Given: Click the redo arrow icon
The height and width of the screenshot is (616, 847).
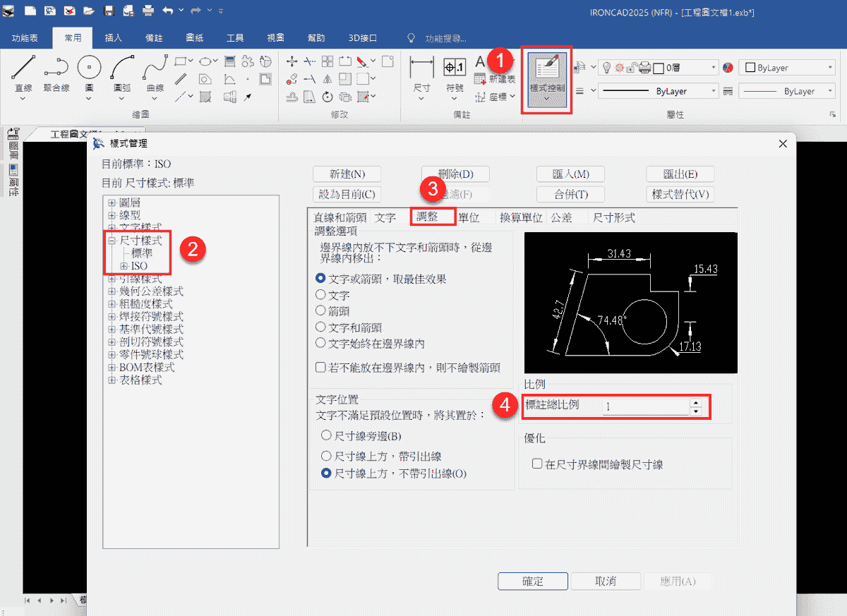Looking at the screenshot, I should [x=196, y=11].
